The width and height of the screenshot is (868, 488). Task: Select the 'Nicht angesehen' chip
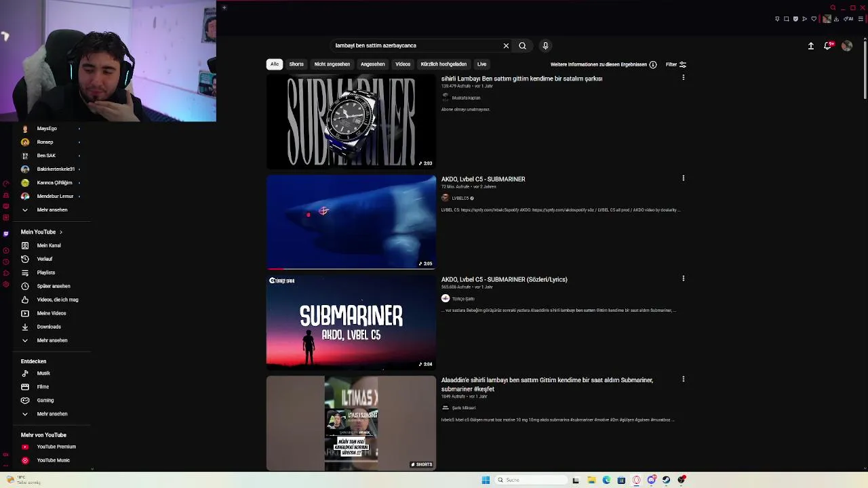pyautogui.click(x=332, y=64)
